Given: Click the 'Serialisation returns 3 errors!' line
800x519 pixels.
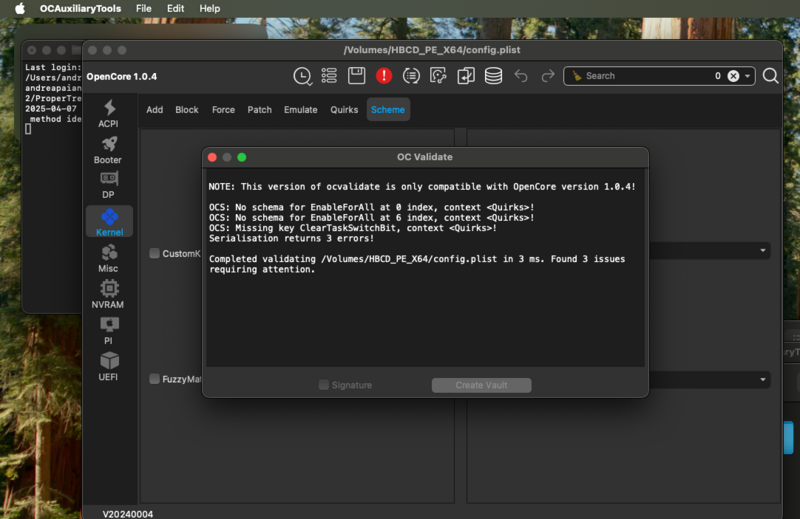Looking at the screenshot, I should (x=291, y=238).
